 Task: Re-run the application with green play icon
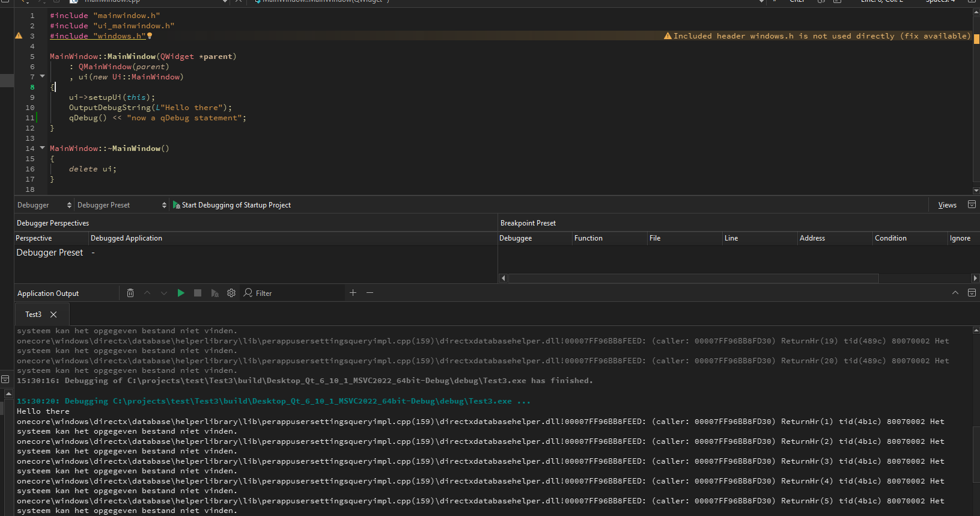point(181,293)
